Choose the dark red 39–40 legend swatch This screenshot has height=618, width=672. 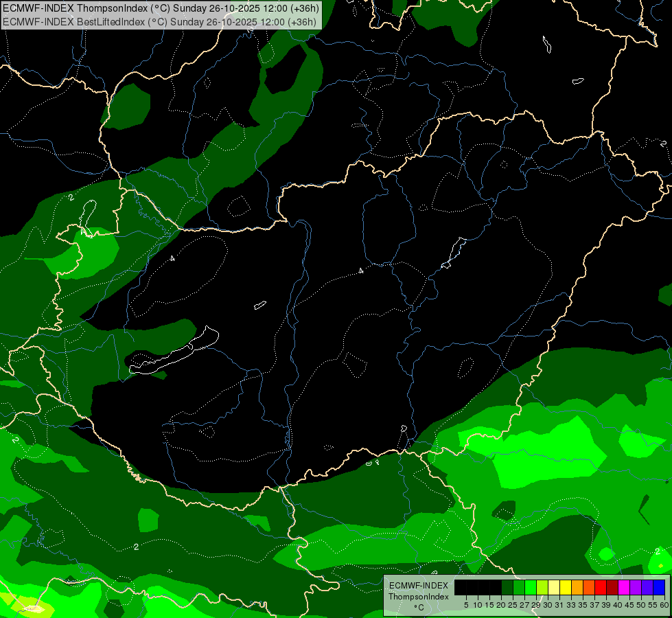[612, 587]
